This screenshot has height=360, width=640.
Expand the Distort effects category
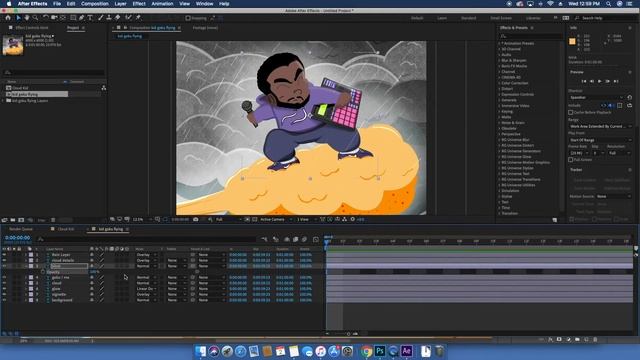499,89
